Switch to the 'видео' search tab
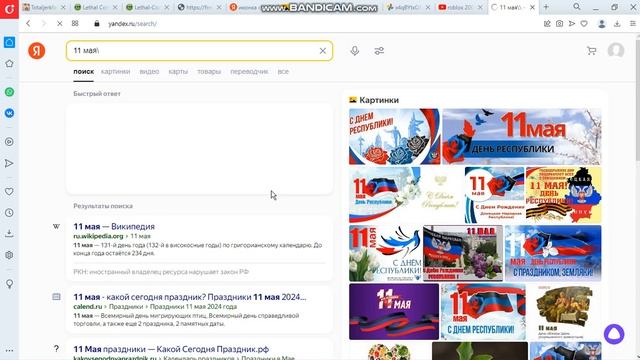Image resolution: width=640 pixels, height=360 pixels. point(149,71)
